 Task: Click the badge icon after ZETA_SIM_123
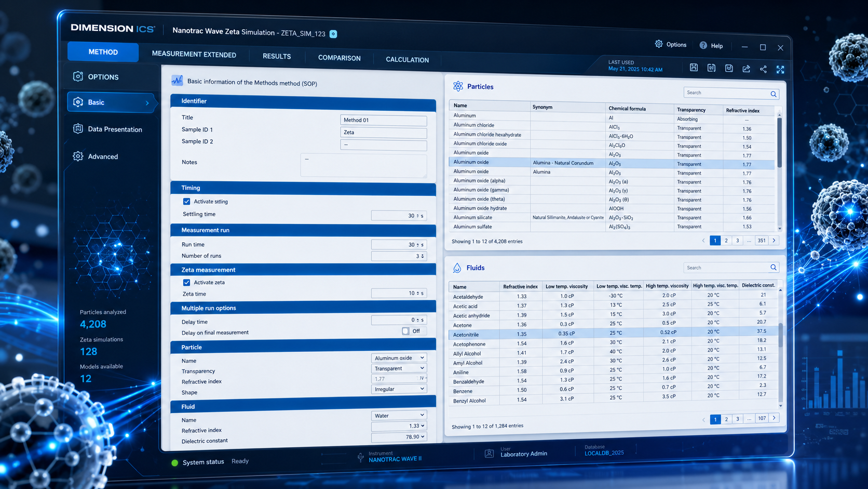[x=333, y=34]
